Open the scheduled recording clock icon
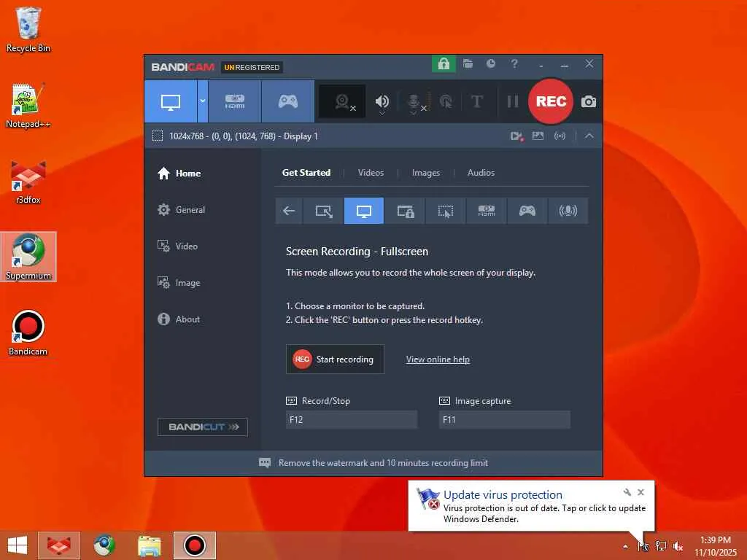747x560 pixels. (x=491, y=63)
